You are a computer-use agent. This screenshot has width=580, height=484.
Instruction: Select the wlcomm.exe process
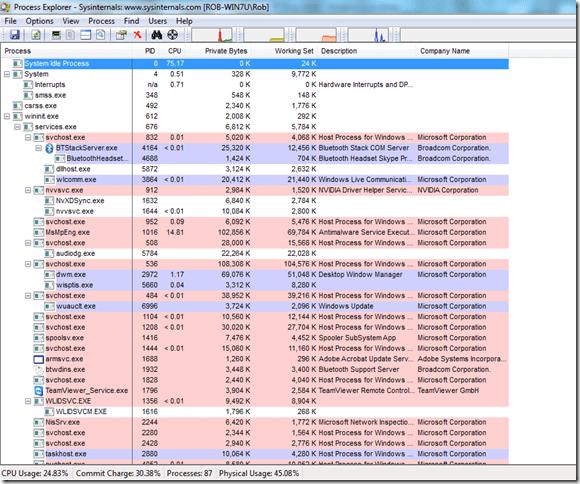click(255, 179)
